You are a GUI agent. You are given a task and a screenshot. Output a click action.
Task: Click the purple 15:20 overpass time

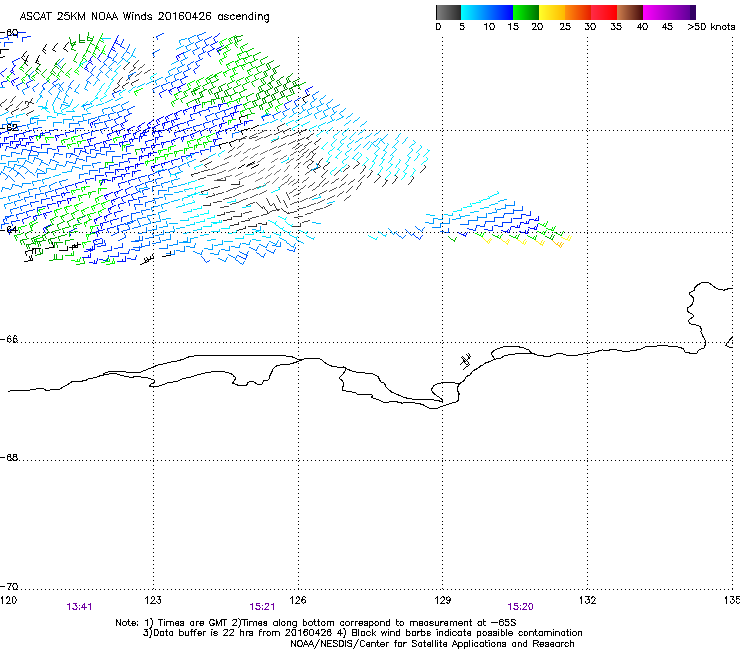(x=520, y=607)
